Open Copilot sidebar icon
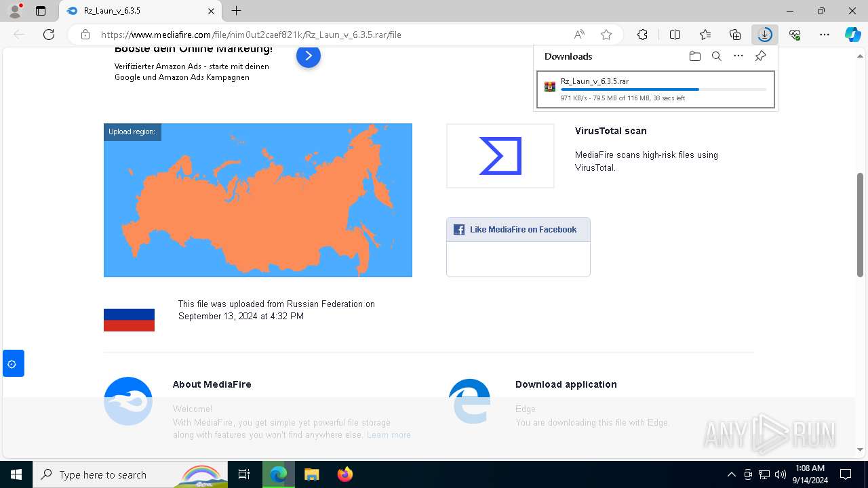The image size is (868, 488). coord(853,35)
